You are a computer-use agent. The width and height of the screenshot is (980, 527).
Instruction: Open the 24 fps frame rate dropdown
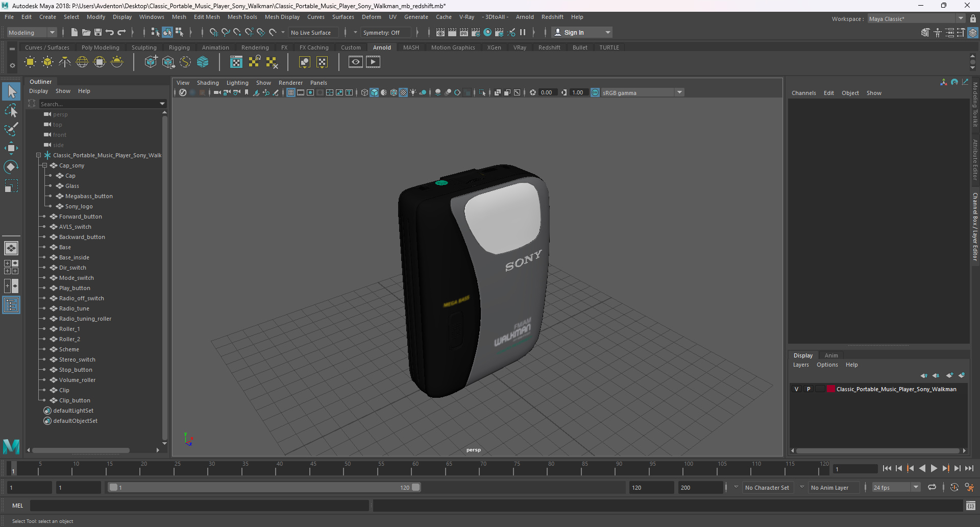(x=896, y=488)
